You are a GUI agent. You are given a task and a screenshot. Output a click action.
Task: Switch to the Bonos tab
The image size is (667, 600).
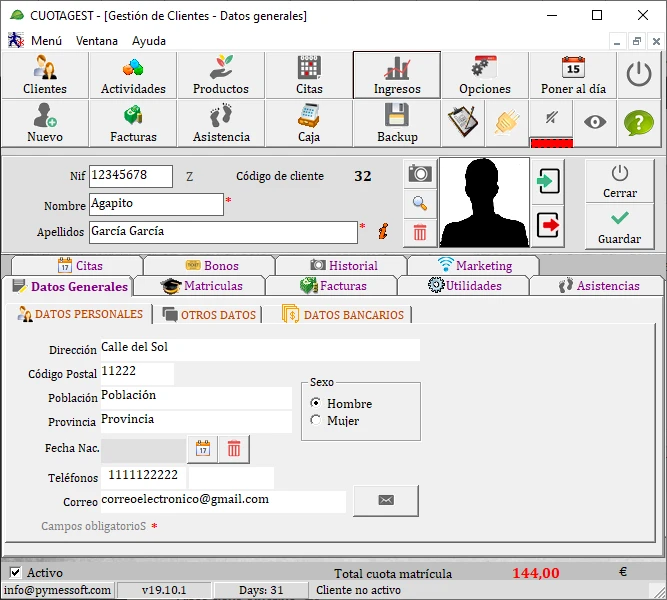[210, 266]
